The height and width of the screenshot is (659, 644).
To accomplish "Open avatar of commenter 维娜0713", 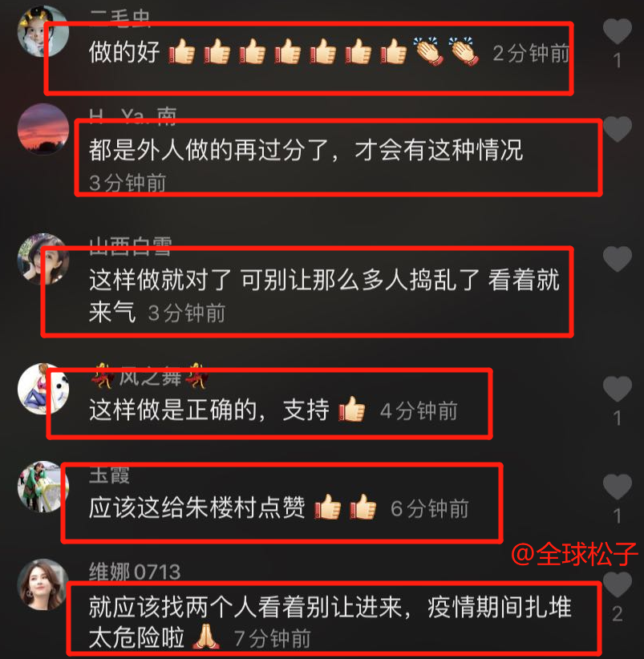I will pyautogui.click(x=43, y=584).
